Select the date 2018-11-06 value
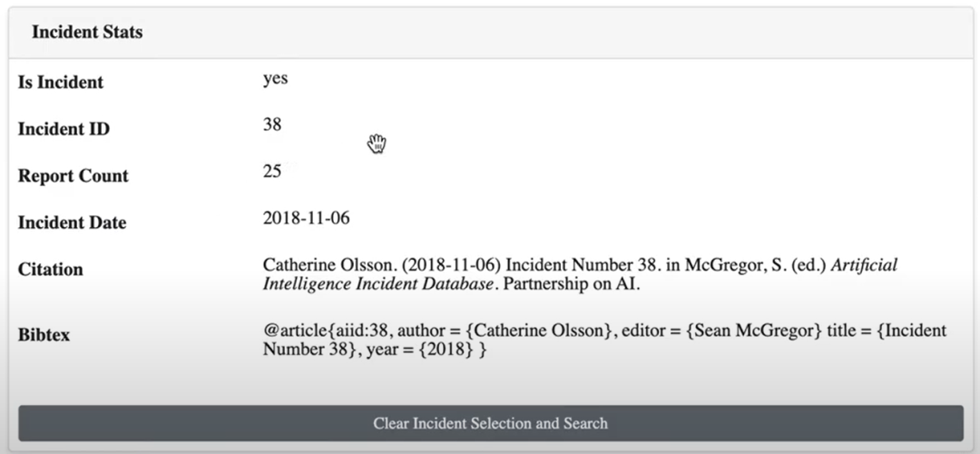 pos(307,218)
